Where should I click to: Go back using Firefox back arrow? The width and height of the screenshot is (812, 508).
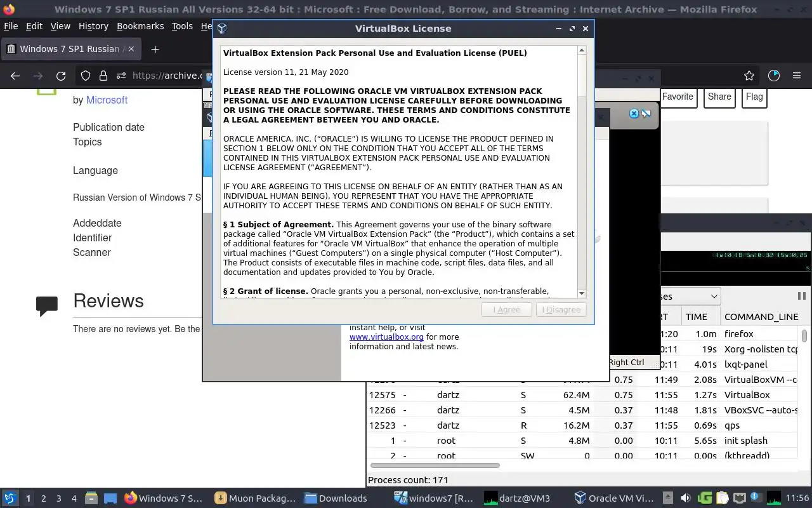click(15, 76)
